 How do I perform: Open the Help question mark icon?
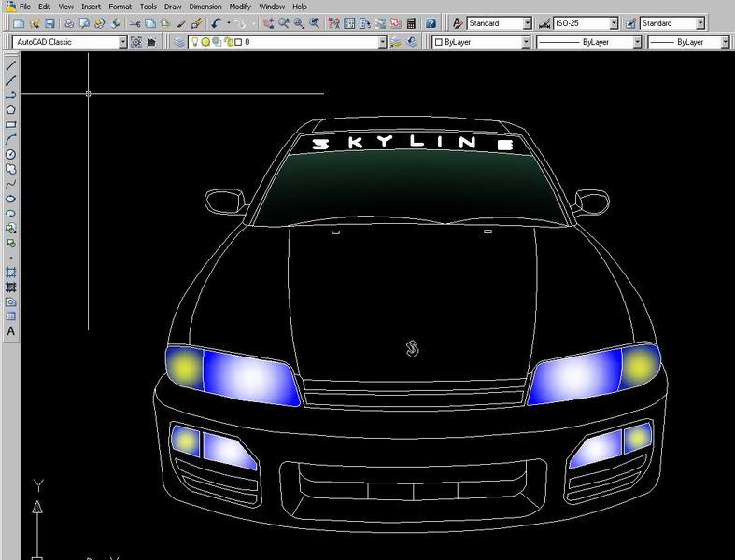click(x=431, y=23)
